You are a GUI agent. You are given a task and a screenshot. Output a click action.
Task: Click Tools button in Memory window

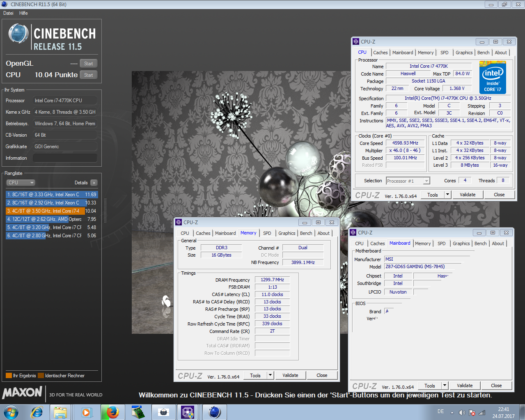[255, 375]
